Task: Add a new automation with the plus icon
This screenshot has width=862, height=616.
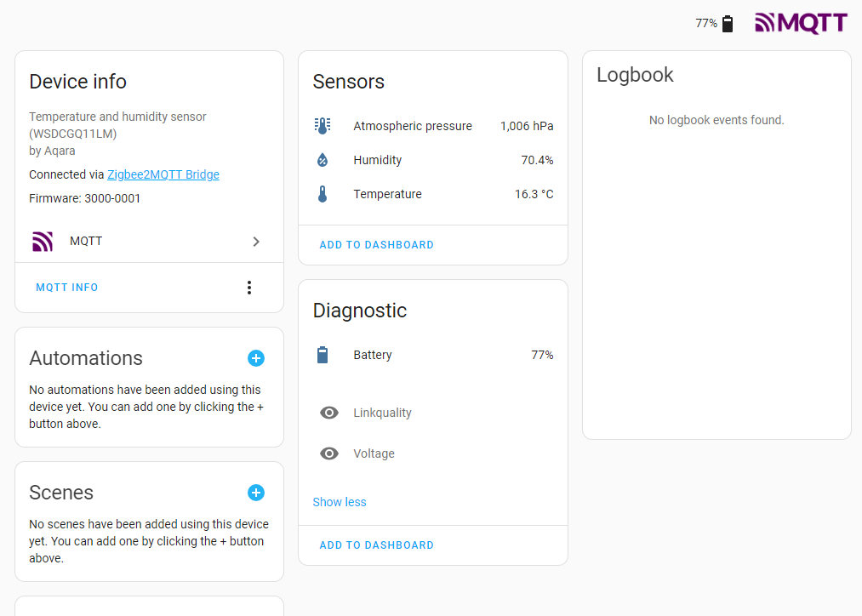Action: click(256, 358)
